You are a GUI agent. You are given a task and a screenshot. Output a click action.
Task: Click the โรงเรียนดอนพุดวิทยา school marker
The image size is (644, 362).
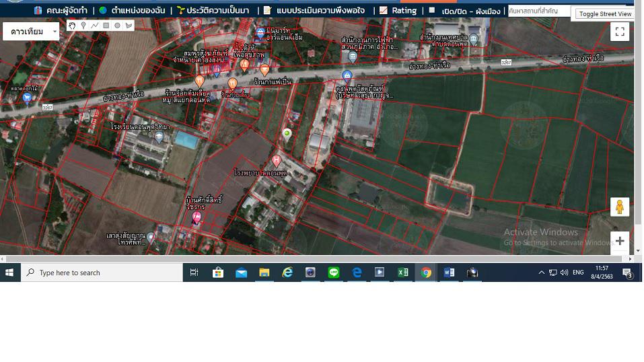(159, 138)
